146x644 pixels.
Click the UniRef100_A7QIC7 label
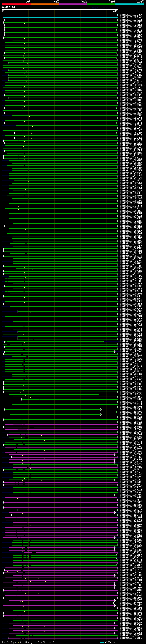131,37
